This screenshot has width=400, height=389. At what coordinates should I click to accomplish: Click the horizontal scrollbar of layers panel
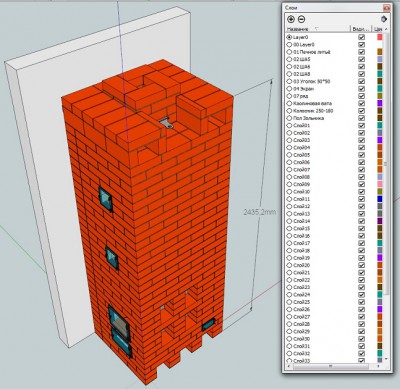click(331, 366)
